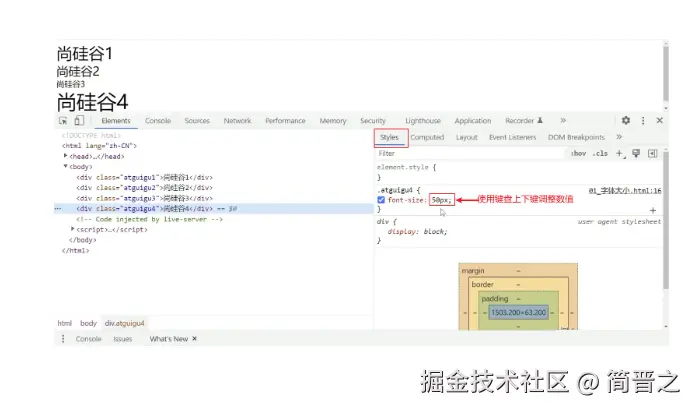Activate the inspect element picker icon
This screenshot has height=410, width=695.
coord(63,121)
